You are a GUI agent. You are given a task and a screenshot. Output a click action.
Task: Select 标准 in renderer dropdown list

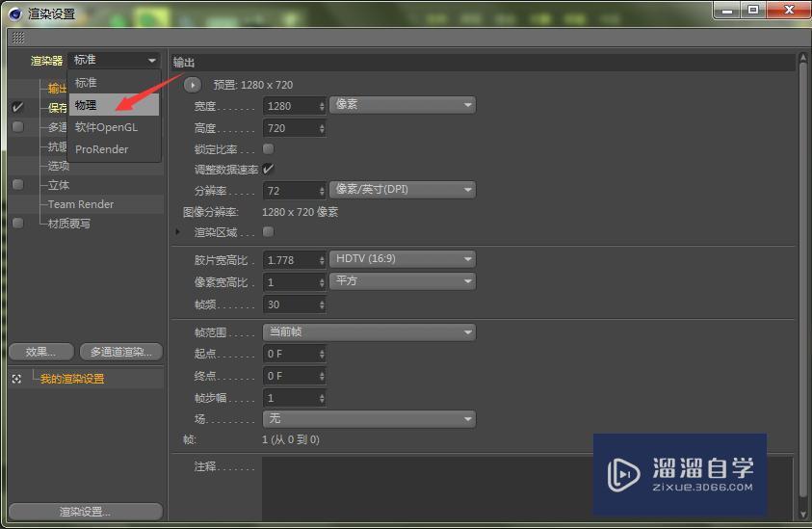coord(114,83)
